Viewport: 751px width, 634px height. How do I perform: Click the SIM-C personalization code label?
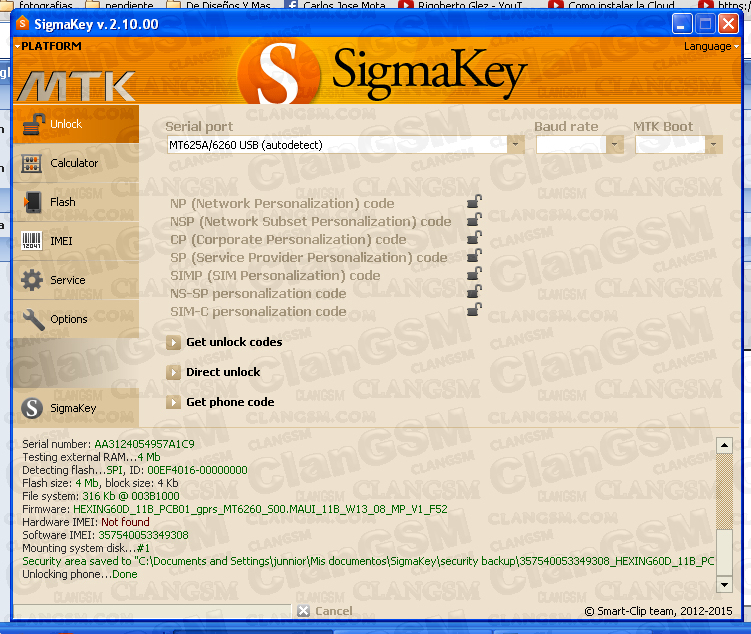click(258, 312)
